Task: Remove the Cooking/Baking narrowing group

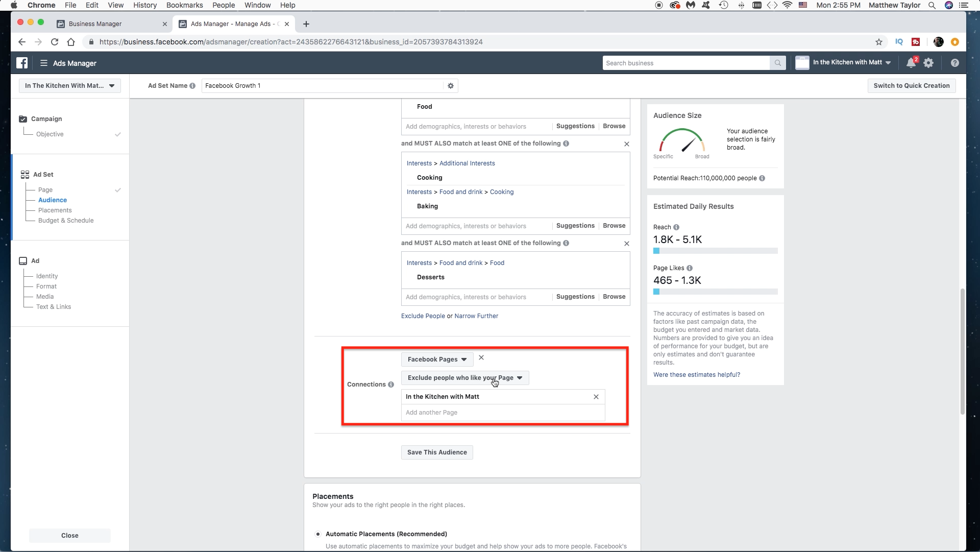Action: coord(627,144)
